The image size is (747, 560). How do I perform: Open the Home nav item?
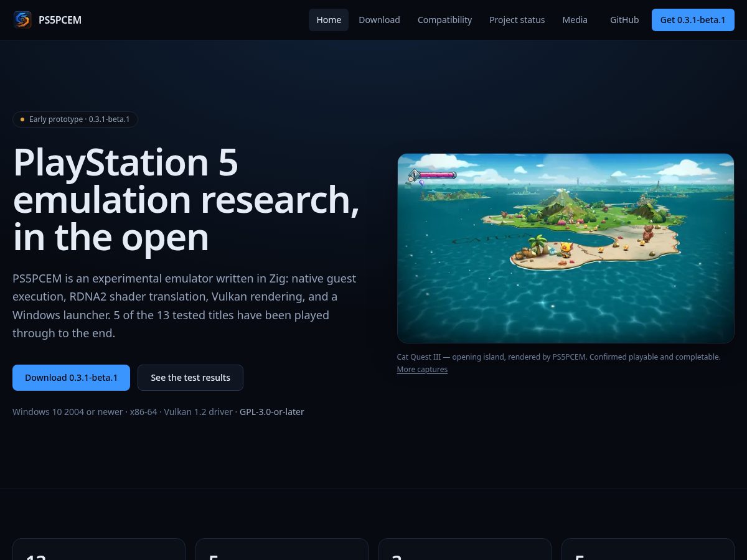(x=329, y=20)
